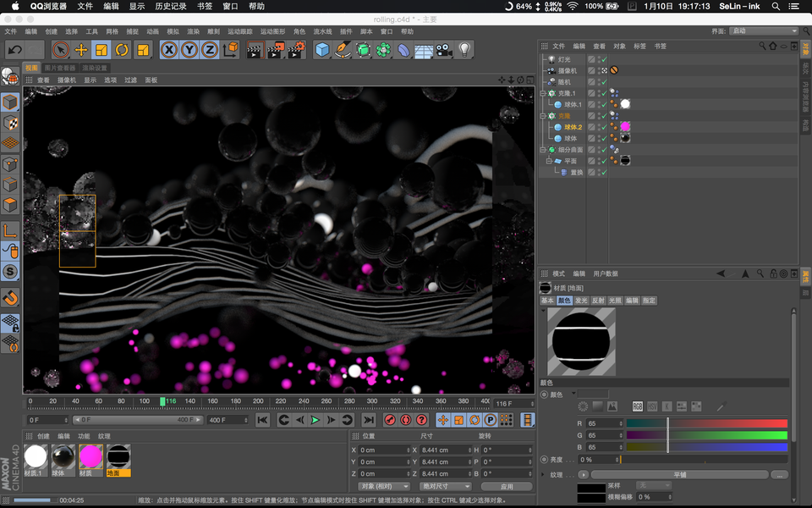812x508 pixels.
Task: Click the Enable Snap magnet icon
Action: click(x=10, y=298)
